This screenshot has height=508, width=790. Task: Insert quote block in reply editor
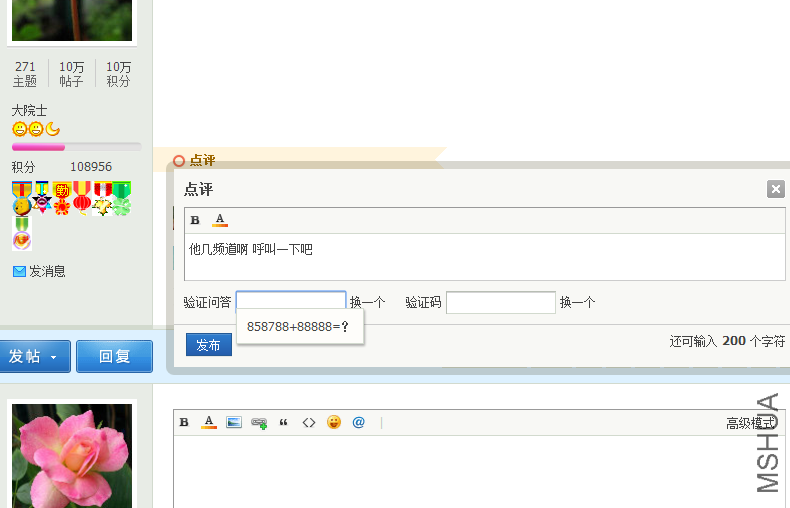(x=284, y=422)
